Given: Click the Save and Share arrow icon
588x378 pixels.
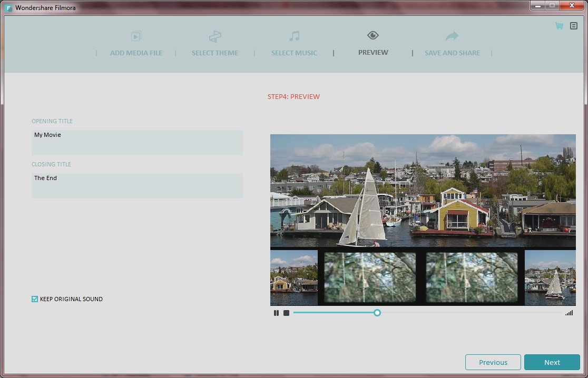Looking at the screenshot, I should coord(452,36).
